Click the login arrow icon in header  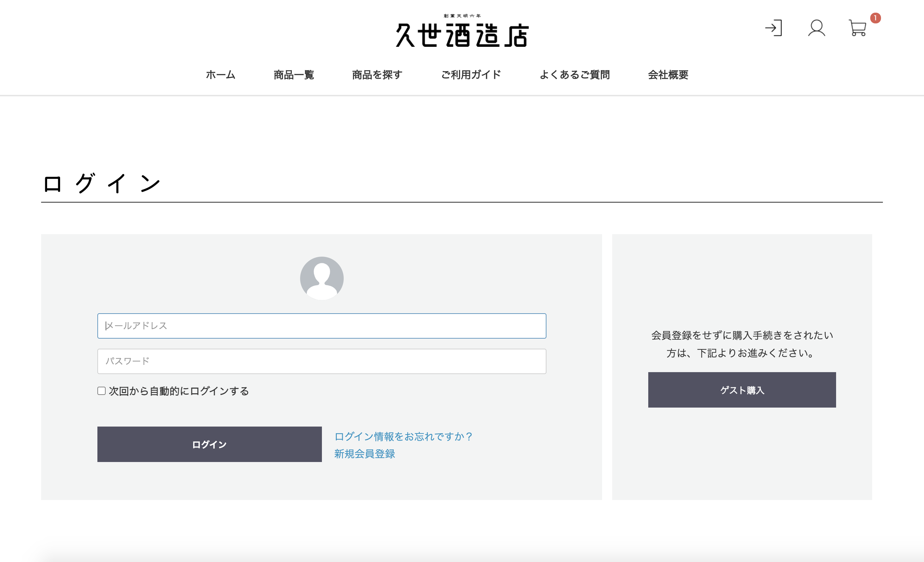pos(773,28)
